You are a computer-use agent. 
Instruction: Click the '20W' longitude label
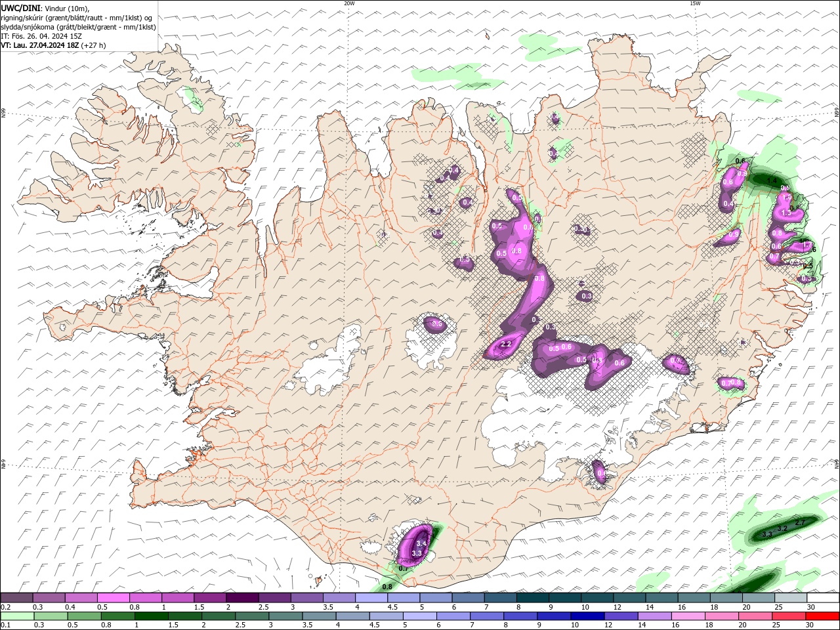(x=349, y=3)
